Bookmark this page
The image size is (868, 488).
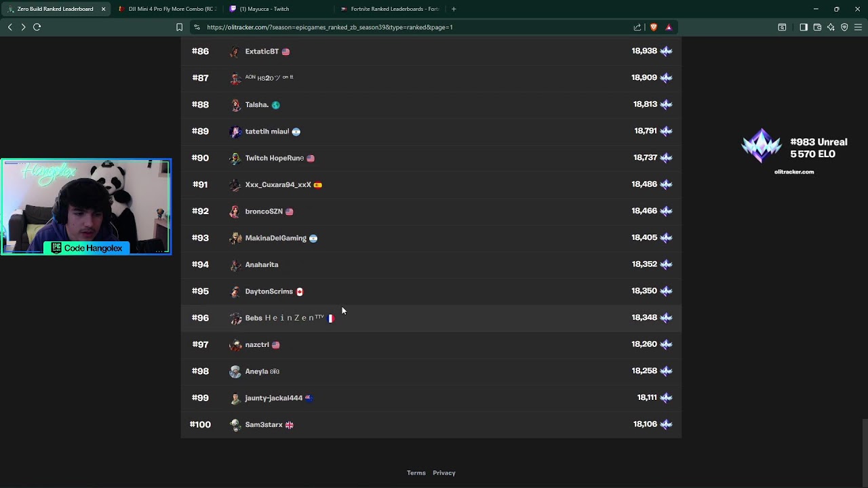click(179, 27)
